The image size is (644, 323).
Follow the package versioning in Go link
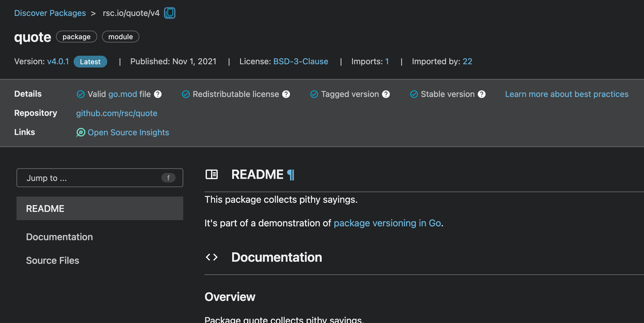[387, 223]
